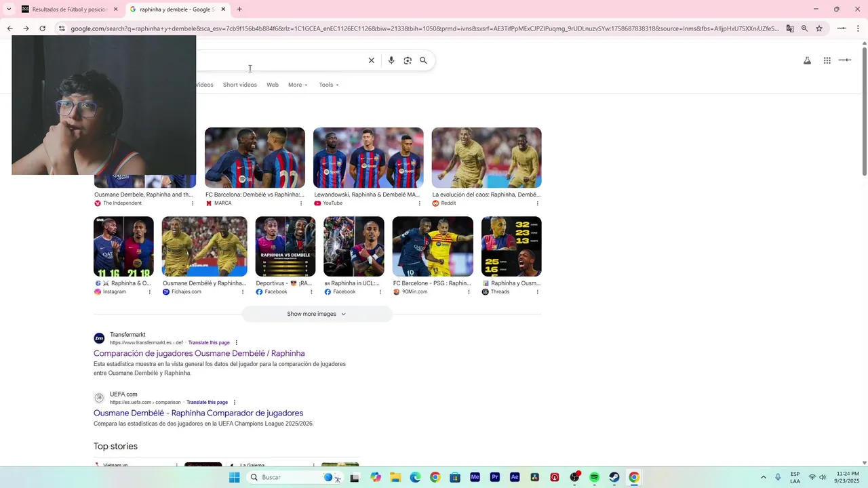Screen dimensions: 868x488
Task: Launch Steam from the taskbar
Action: (614, 477)
